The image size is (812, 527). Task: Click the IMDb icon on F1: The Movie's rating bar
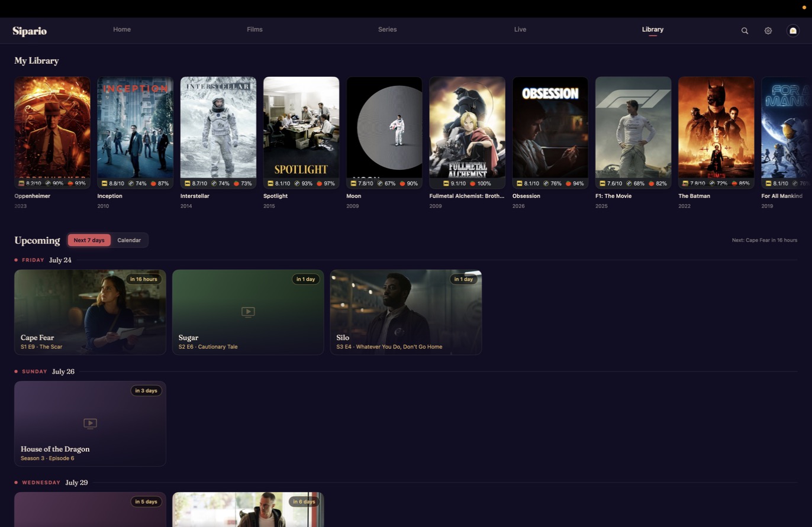coord(602,183)
